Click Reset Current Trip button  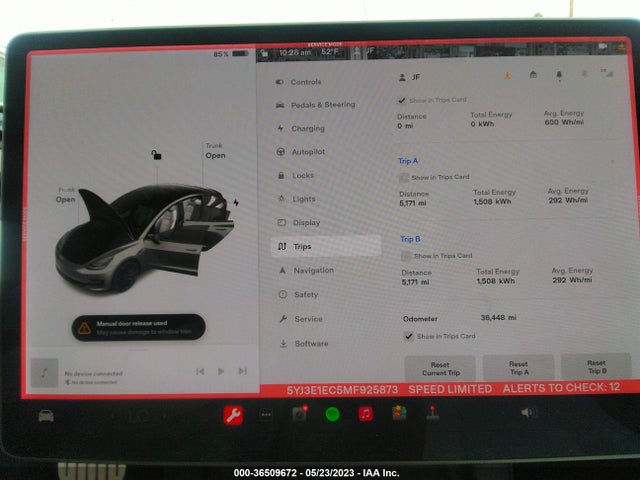[x=440, y=369]
